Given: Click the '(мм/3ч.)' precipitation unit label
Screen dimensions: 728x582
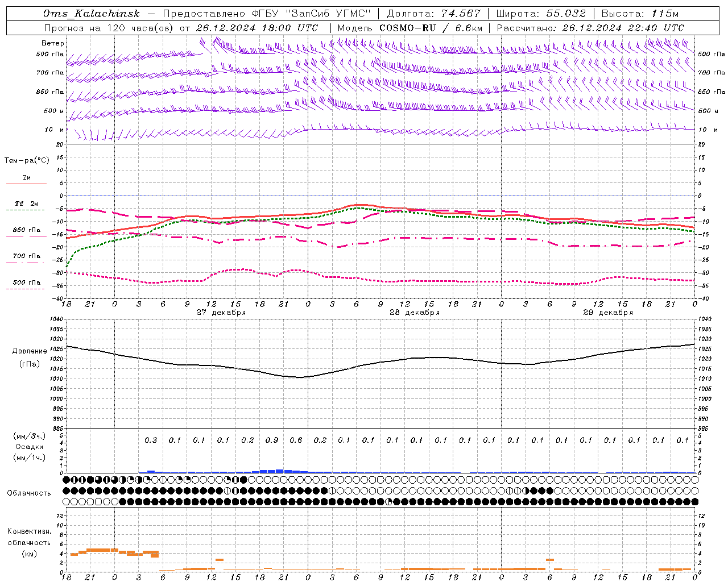Looking at the screenshot, I should [x=30, y=436].
